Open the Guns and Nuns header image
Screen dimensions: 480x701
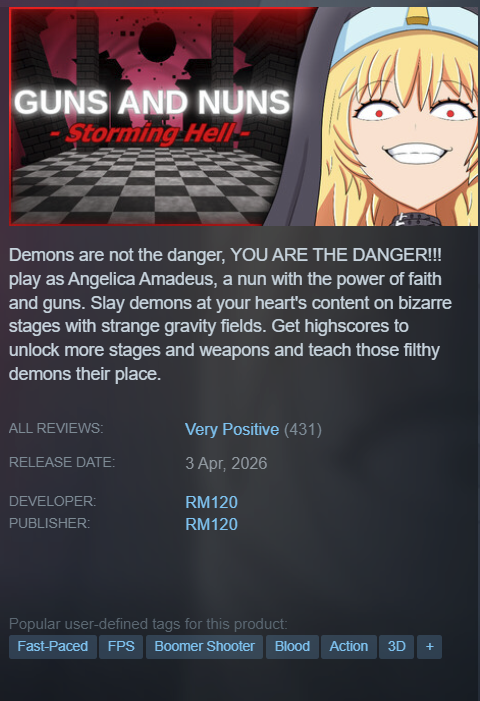pos(244,116)
